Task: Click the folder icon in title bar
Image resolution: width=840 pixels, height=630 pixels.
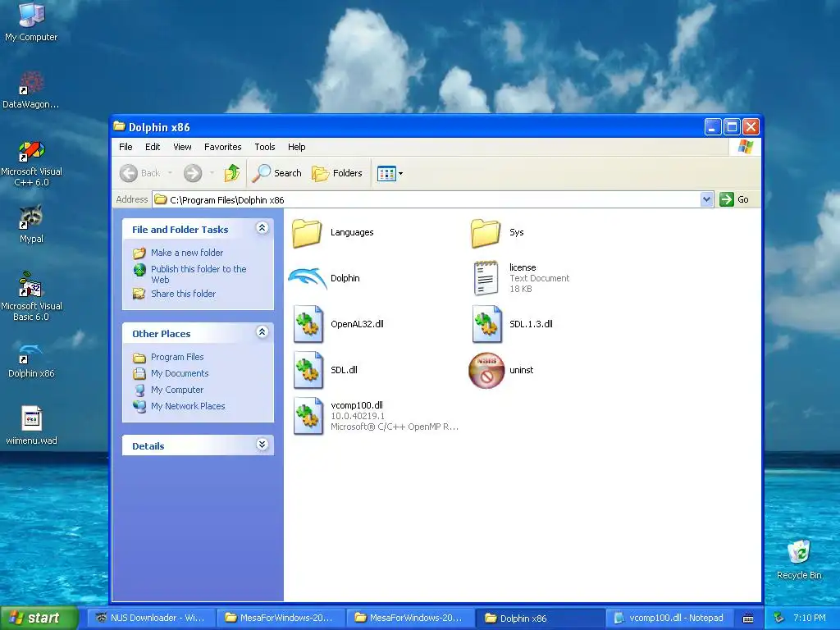Action: (x=119, y=127)
